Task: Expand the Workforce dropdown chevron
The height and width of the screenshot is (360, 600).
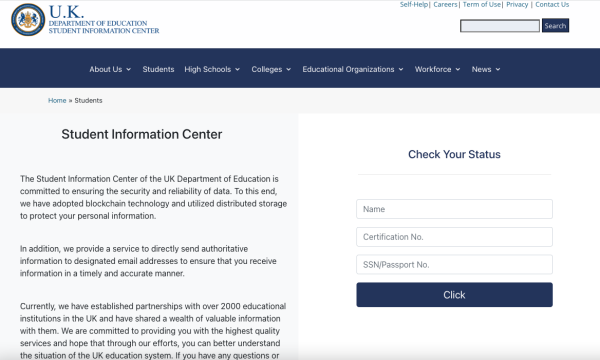Action: click(458, 70)
